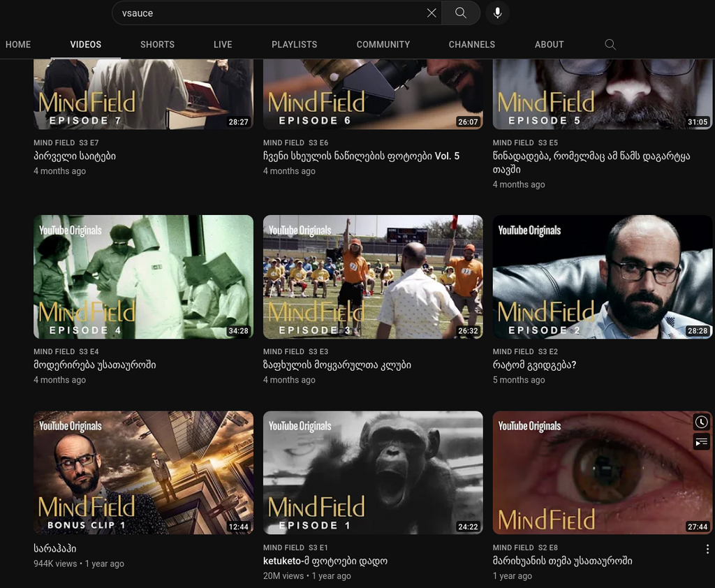Open the SHORTS tab
This screenshot has width=715, height=588.
157,44
